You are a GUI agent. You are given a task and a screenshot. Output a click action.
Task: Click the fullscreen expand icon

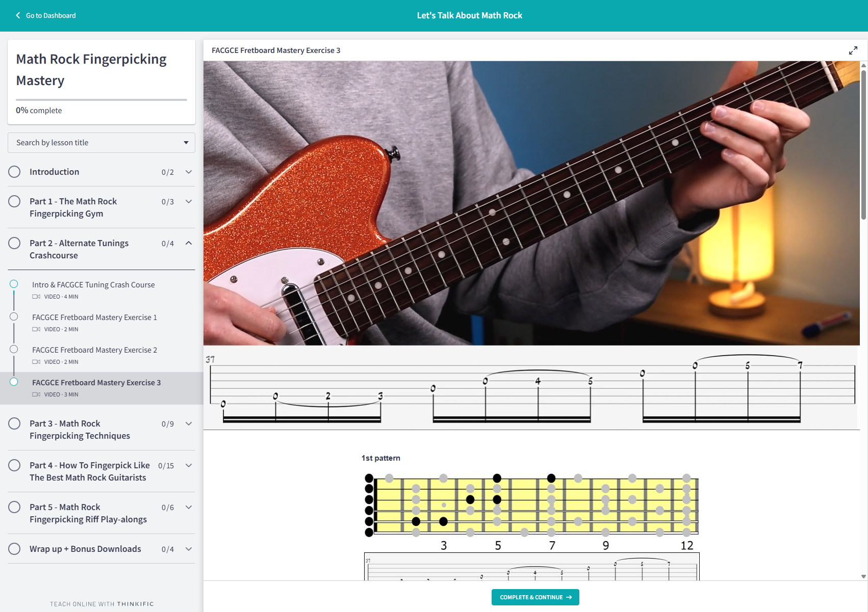coord(853,50)
